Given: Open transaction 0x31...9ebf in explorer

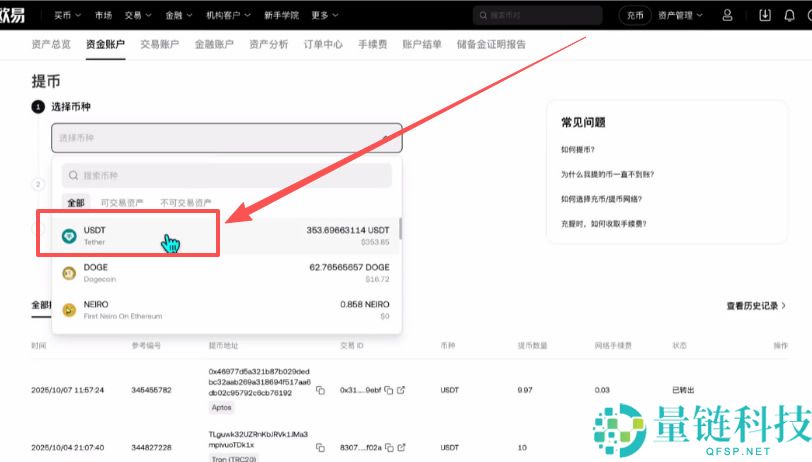Looking at the screenshot, I should pyautogui.click(x=401, y=390).
